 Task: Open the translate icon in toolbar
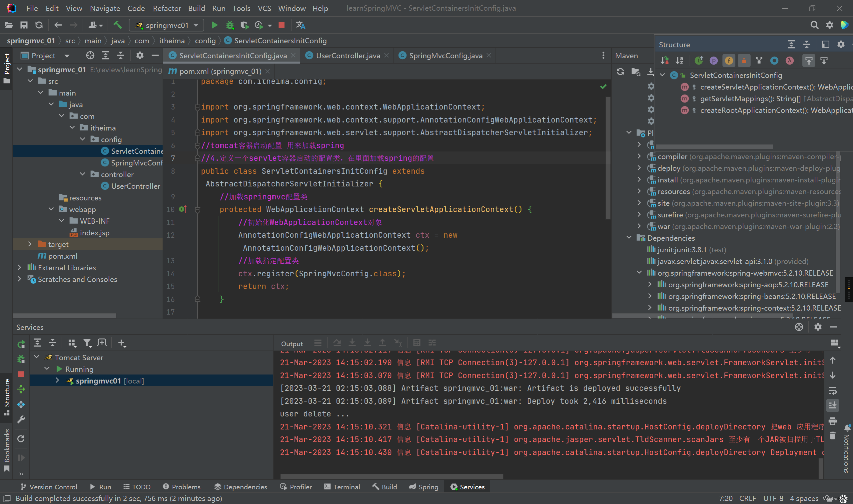point(301,25)
